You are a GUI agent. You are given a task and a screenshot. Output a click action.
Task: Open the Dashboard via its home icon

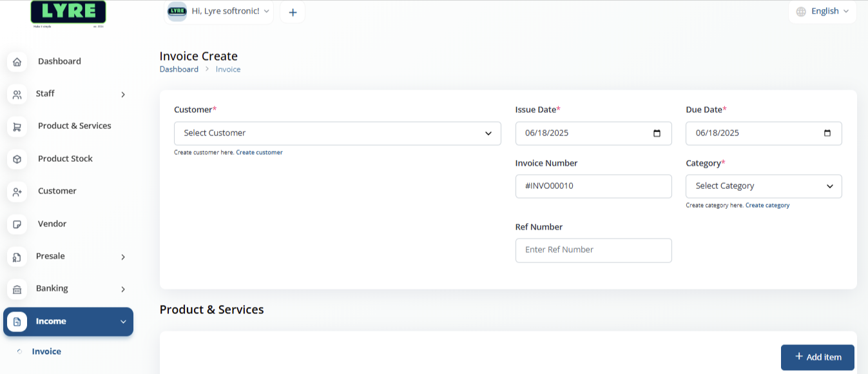[17, 61]
